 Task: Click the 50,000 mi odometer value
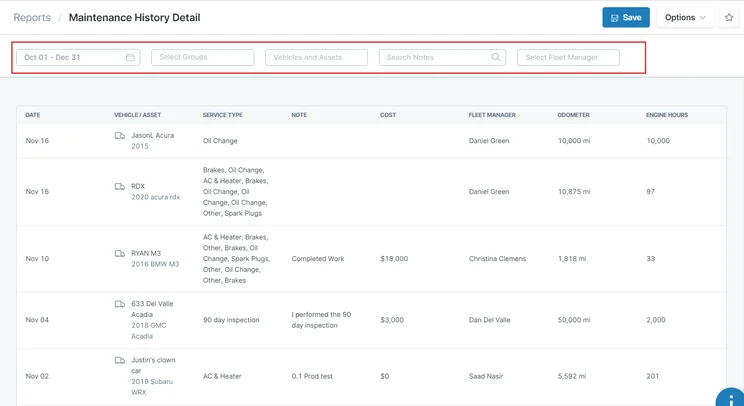574,320
